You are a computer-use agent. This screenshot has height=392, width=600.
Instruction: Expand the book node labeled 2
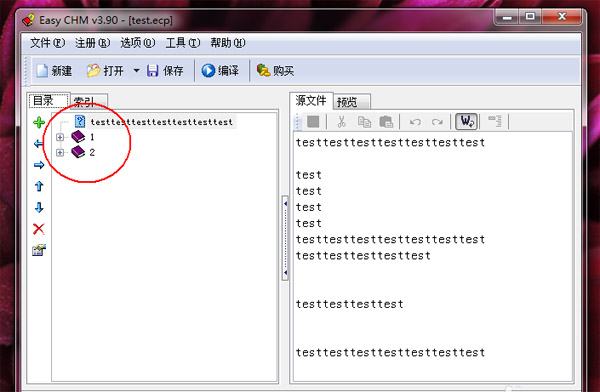point(60,153)
